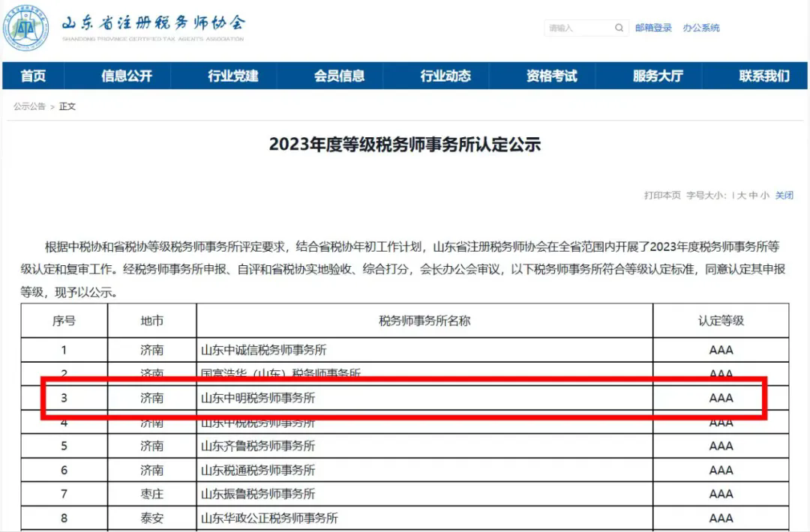
Task: Select cell 山东税通税务师事务所
Action: (424, 470)
